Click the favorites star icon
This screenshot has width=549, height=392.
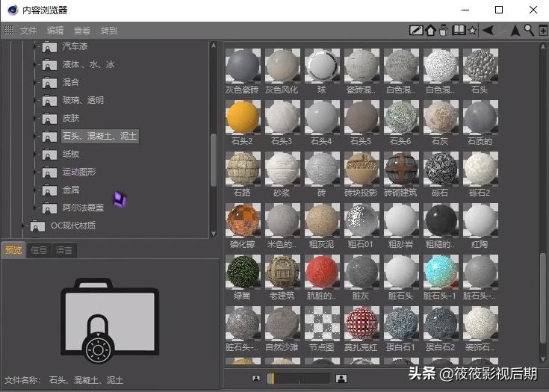[472, 31]
